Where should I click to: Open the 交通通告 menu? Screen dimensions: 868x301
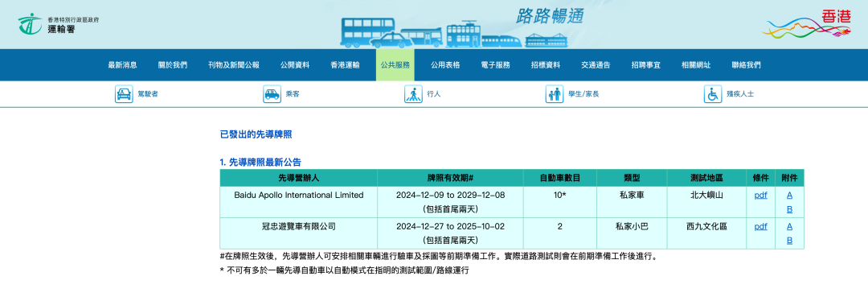596,65
